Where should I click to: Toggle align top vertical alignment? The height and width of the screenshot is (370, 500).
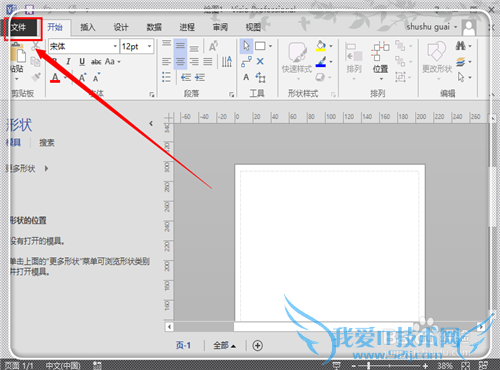coord(166,44)
